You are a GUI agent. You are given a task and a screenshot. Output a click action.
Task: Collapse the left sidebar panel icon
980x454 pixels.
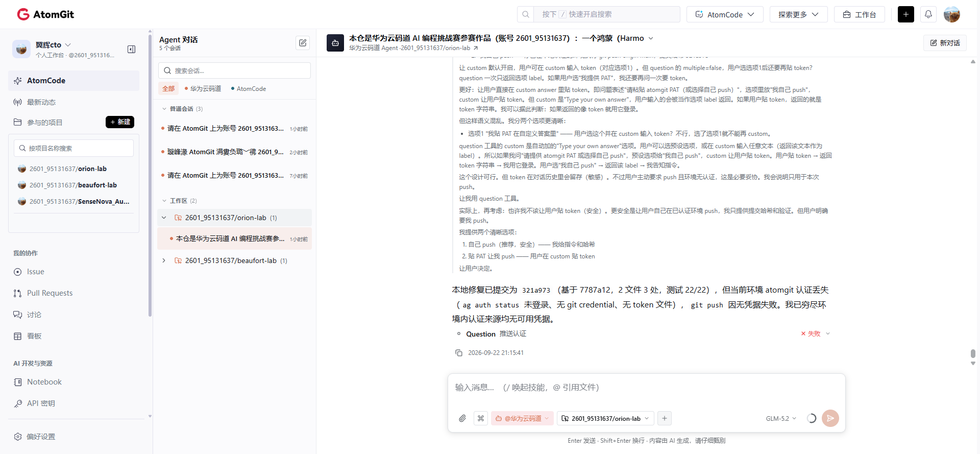pos(131,49)
